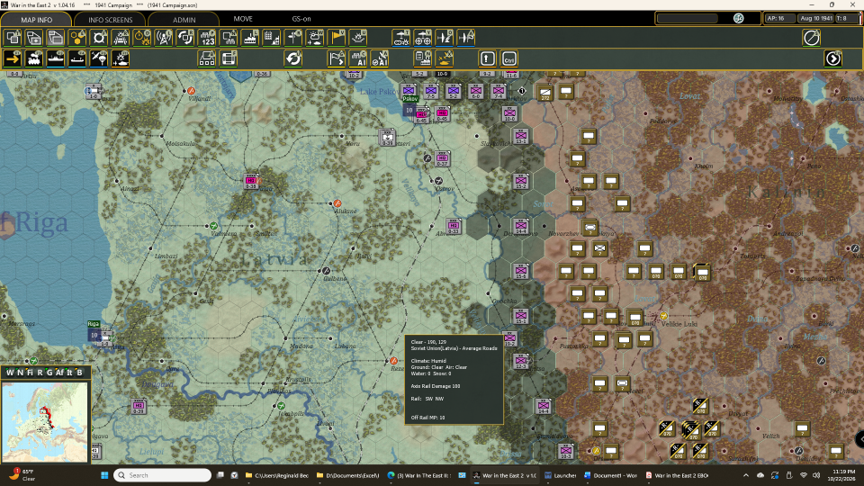Toggle the R nation filter
Image resolution: width=864 pixels, height=486 pixels.
click(x=40, y=372)
